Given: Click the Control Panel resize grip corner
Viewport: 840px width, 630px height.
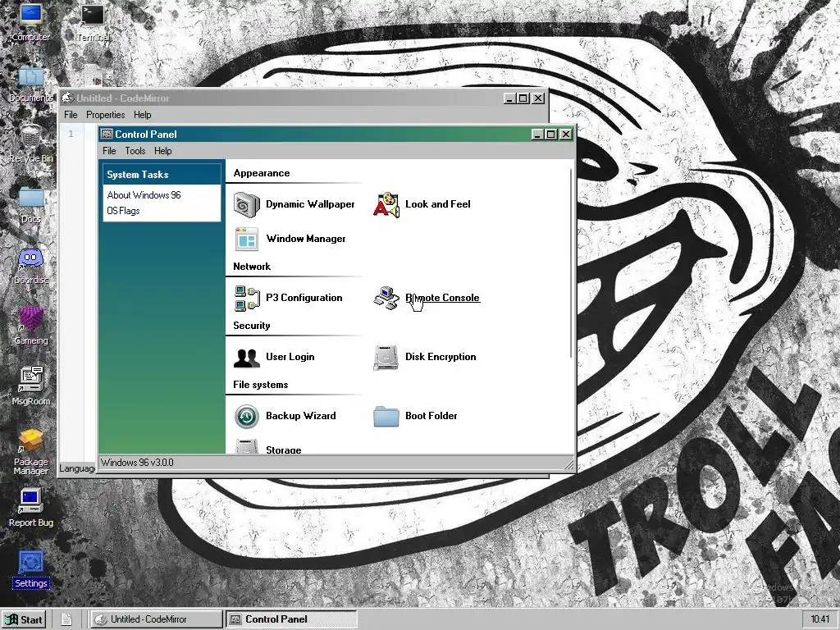Looking at the screenshot, I should click(x=569, y=465).
